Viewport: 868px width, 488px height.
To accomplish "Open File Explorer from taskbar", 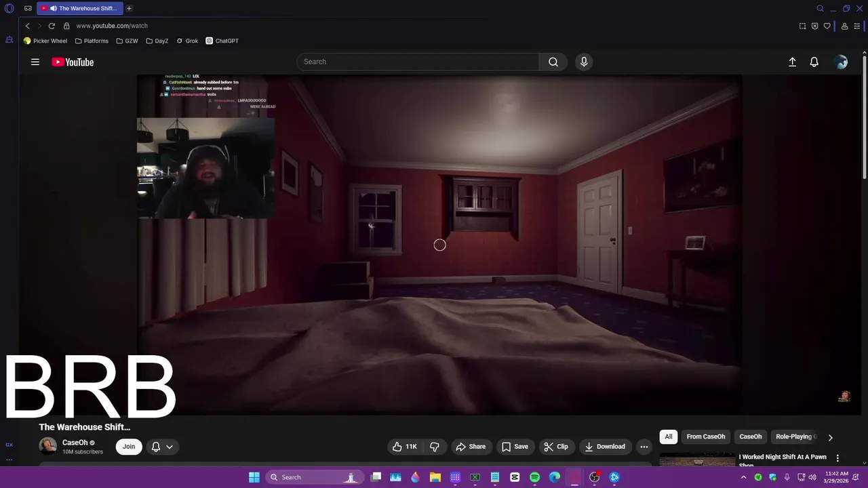I will point(435,477).
